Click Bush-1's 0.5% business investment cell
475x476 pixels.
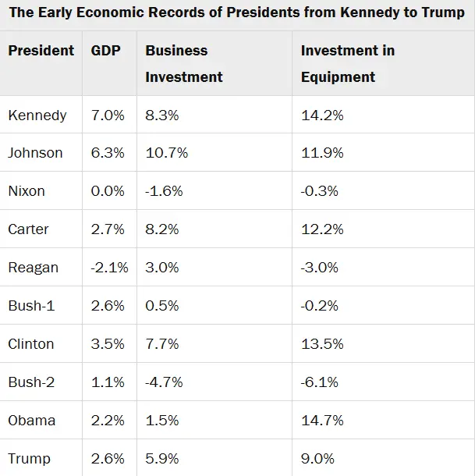coord(162,306)
